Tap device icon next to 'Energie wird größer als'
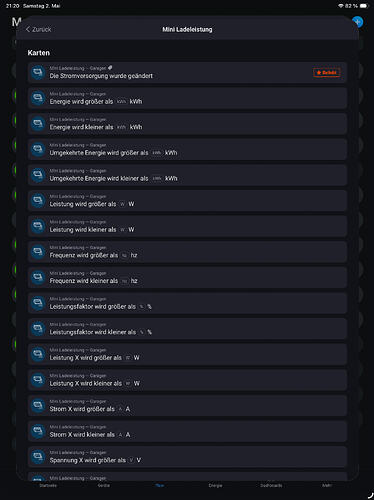Image resolution: width=374 pixels, height=500 pixels. click(x=38, y=98)
